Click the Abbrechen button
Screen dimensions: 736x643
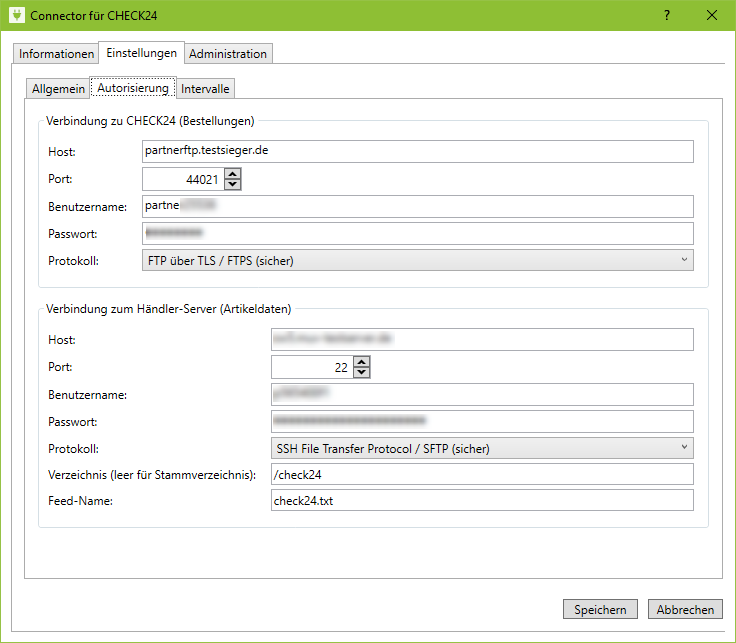(685, 609)
